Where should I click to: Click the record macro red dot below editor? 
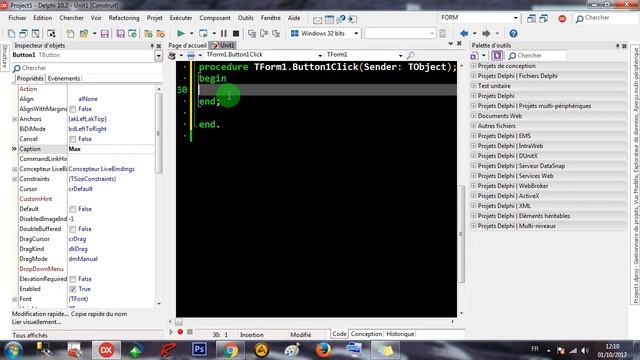pyautogui.click(x=180, y=332)
